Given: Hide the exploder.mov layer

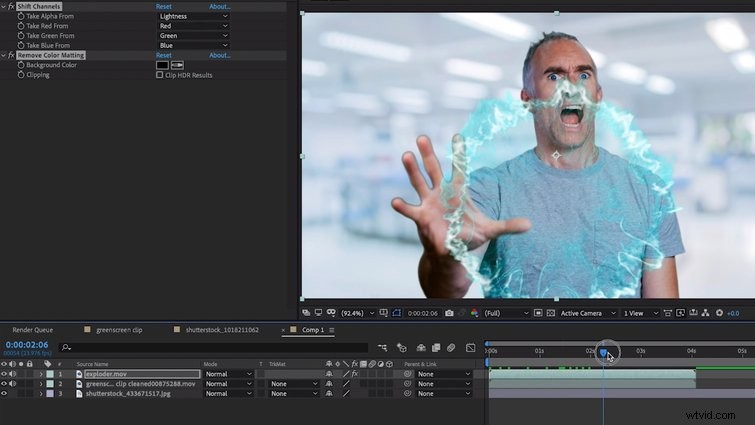Looking at the screenshot, I should point(4,374).
